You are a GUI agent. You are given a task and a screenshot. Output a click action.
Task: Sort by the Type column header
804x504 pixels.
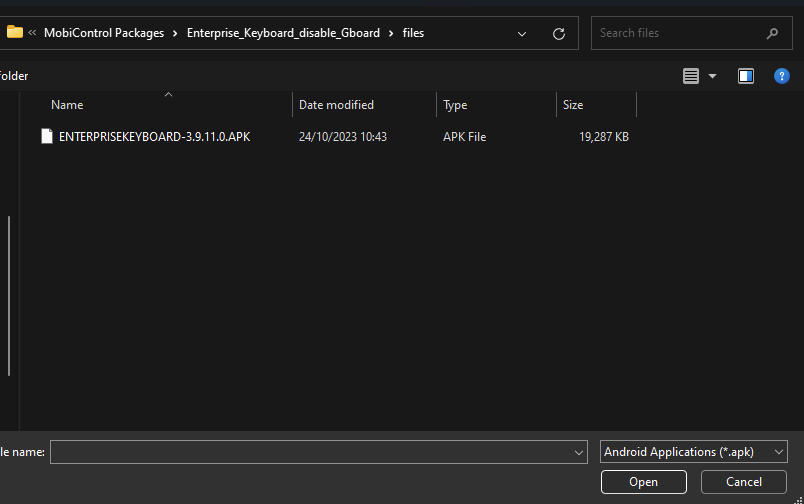coord(455,105)
